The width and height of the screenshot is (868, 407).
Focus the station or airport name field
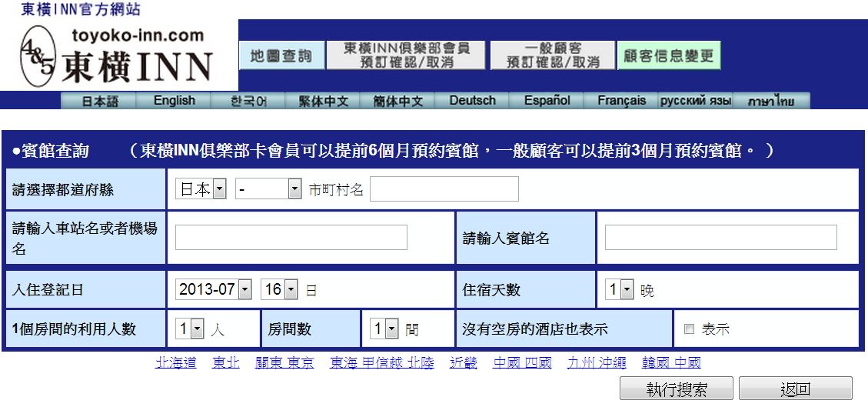coord(291,237)
